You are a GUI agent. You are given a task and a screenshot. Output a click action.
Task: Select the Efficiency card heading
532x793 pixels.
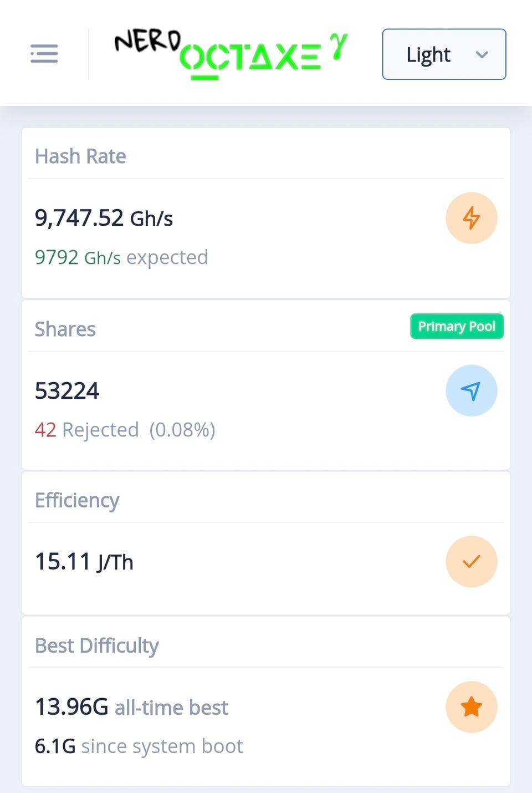pyautogui.click(x=77, y=500)
